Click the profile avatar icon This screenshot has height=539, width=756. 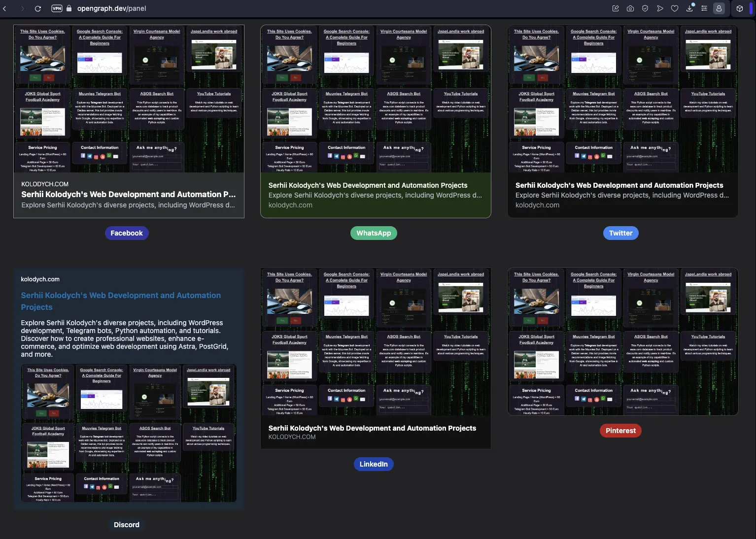[x=719, y=8]
